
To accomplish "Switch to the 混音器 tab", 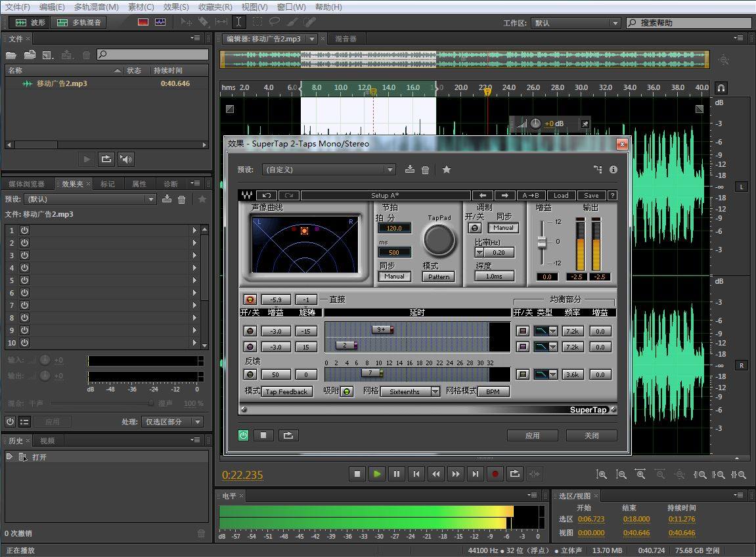I will coord(345,39).
